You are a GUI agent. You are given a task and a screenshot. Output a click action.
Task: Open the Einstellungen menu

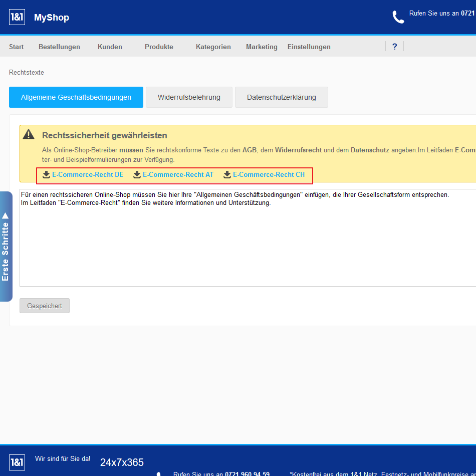pyautogui.click(x=309, y=47)
